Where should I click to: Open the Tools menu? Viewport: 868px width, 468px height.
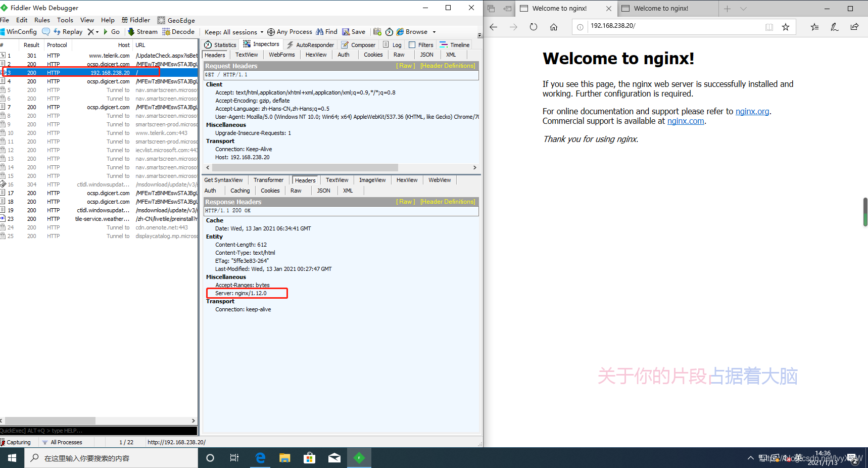point(65,20)
